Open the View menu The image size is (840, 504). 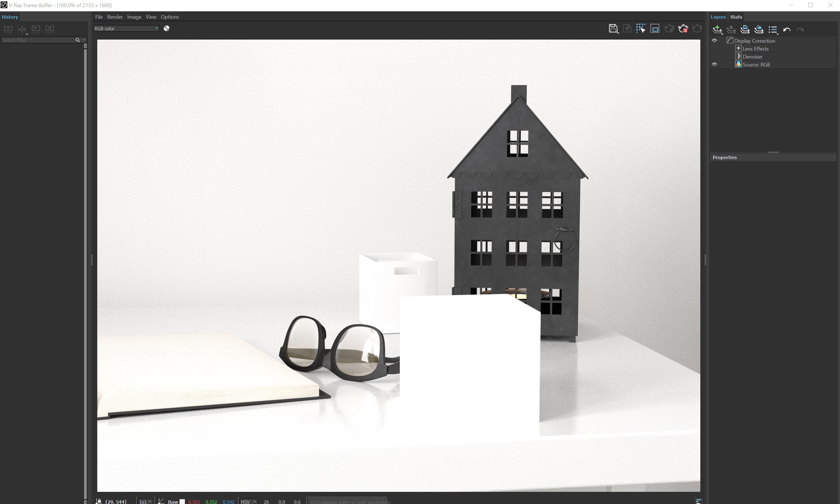tap(151, 17)
